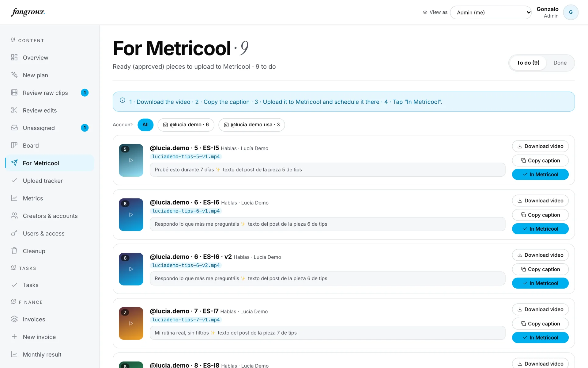Download video for ES-I8 piece
Image resolution: width=588 pixels, height=368 pixels.
(540, 363)
